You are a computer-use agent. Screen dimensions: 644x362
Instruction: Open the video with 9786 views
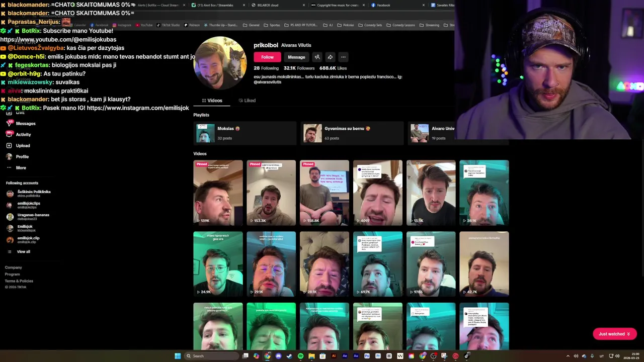pos(431,264)
